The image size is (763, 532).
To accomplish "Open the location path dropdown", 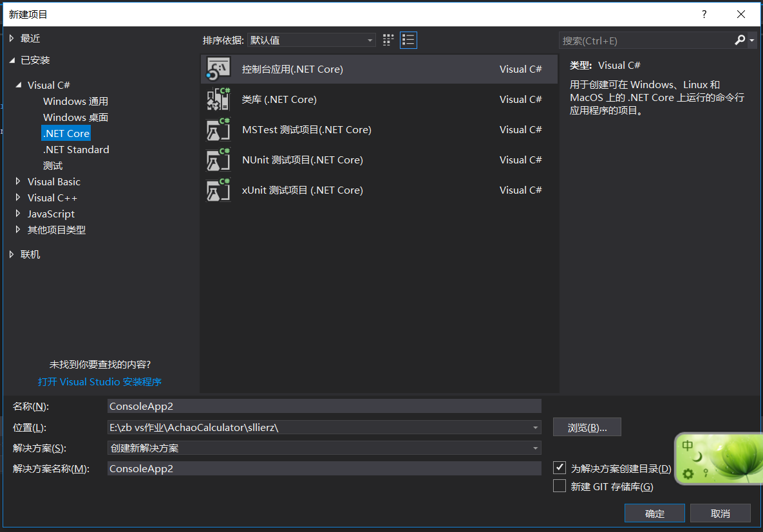I will point(535,427).
